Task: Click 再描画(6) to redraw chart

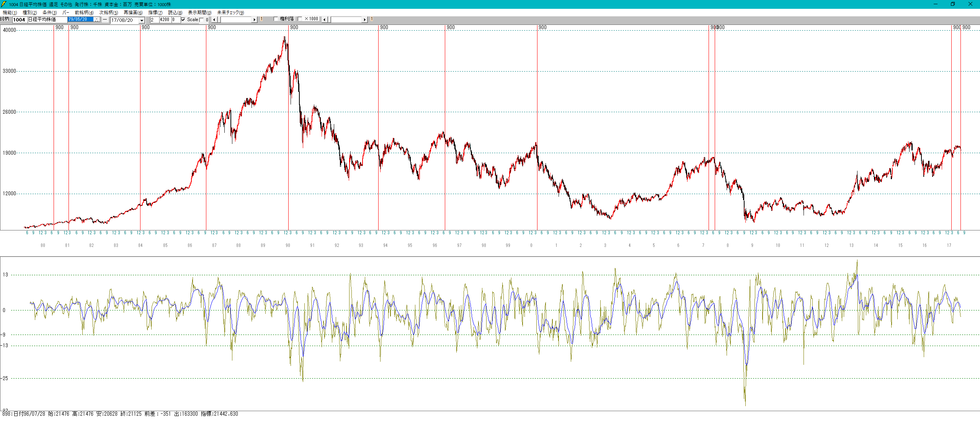Action: (x=133, y=13)
